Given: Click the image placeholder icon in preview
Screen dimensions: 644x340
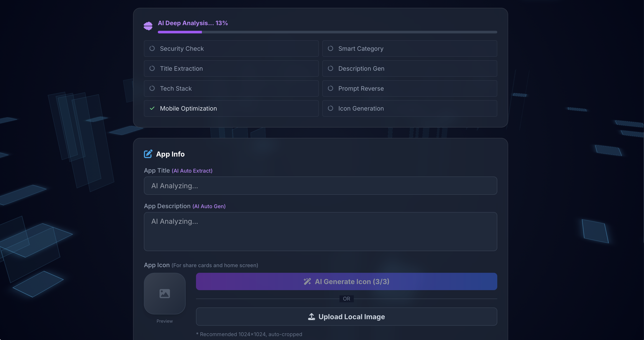Looking at the screenshot, I should click(165, 294).
